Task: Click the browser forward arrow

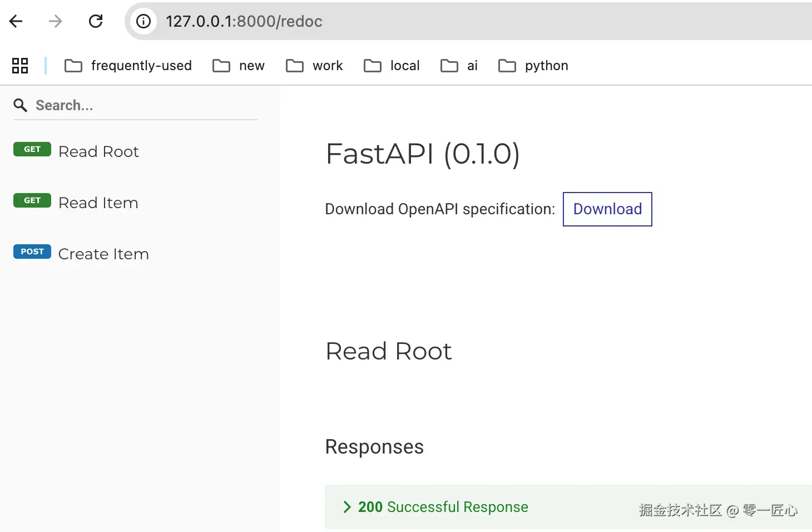Action: 55,21
